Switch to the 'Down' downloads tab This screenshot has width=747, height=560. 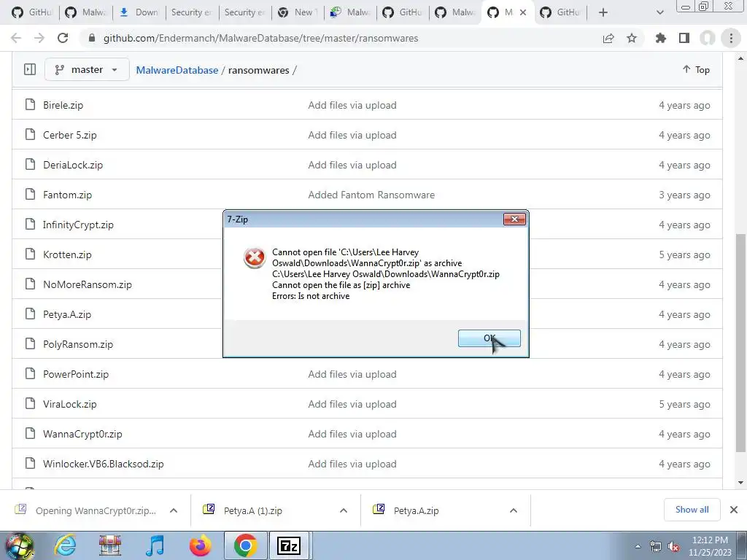tap(139, 12)
